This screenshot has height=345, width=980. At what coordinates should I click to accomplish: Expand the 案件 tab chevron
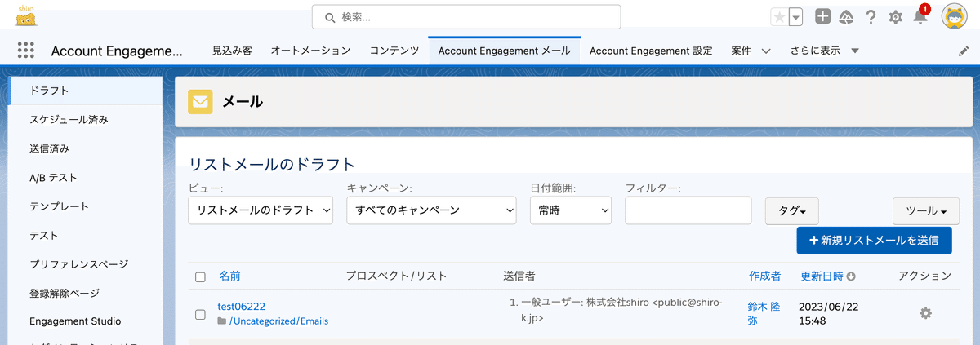point(766,51)
